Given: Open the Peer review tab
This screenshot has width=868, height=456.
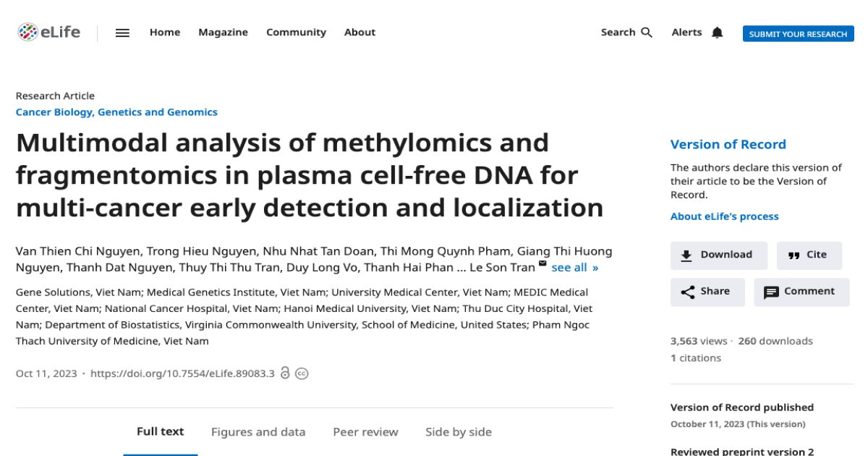Looking at the screenshot, I should 365,431.
